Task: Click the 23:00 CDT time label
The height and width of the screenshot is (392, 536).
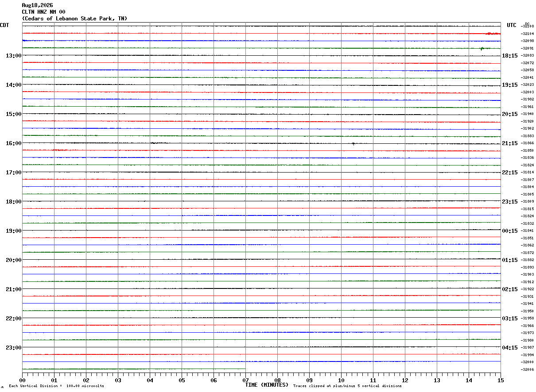Action: pyautogui.click(x=13, y=348)
